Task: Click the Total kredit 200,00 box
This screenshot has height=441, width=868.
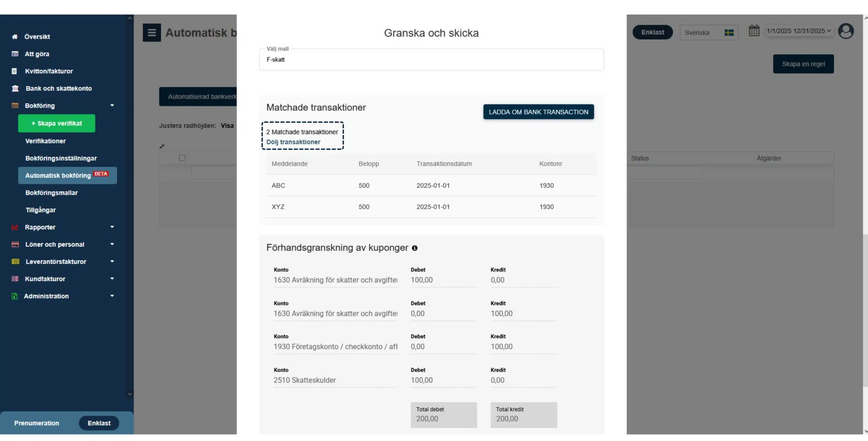Action: click(x=524, y=415)
